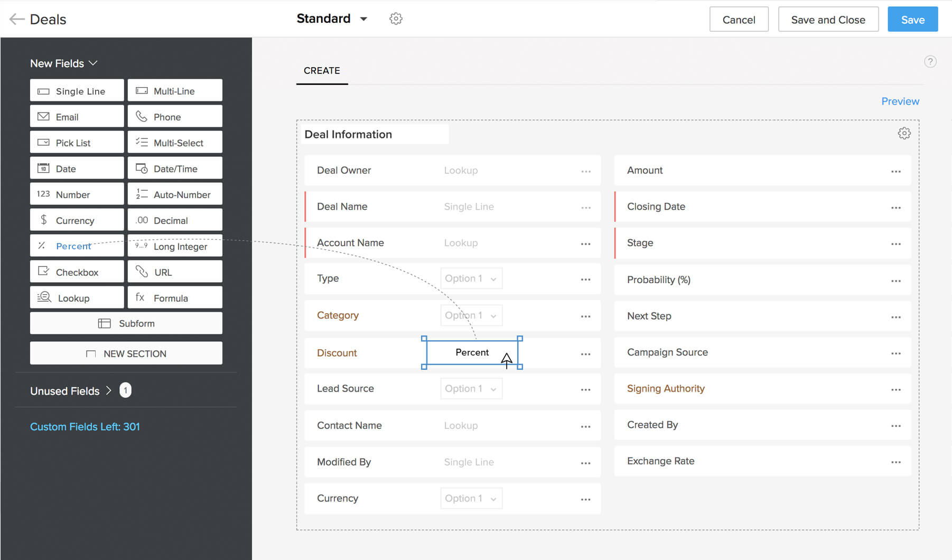
Task: Expand the Unused Fields section
Action: point(109,390)
